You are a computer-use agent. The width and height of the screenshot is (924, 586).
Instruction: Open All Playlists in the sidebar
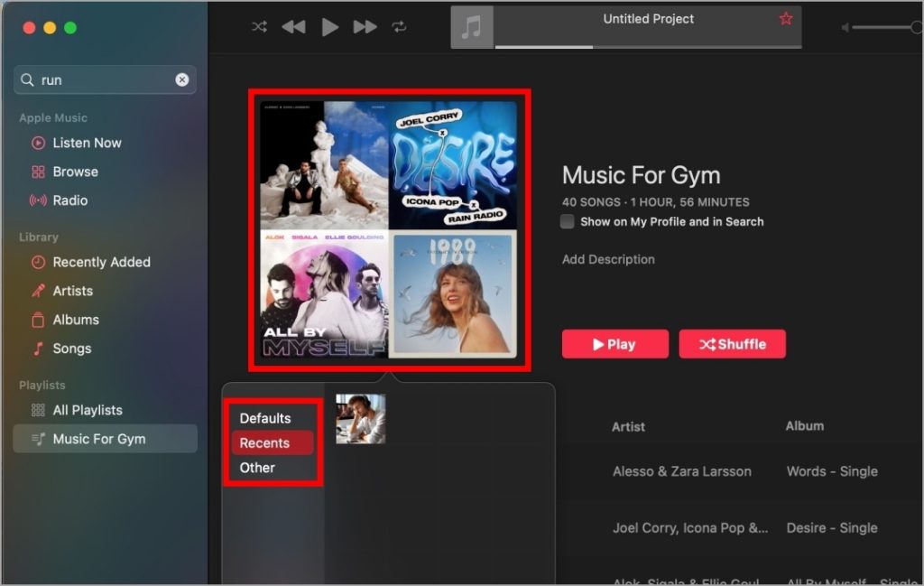pos(87,410)
